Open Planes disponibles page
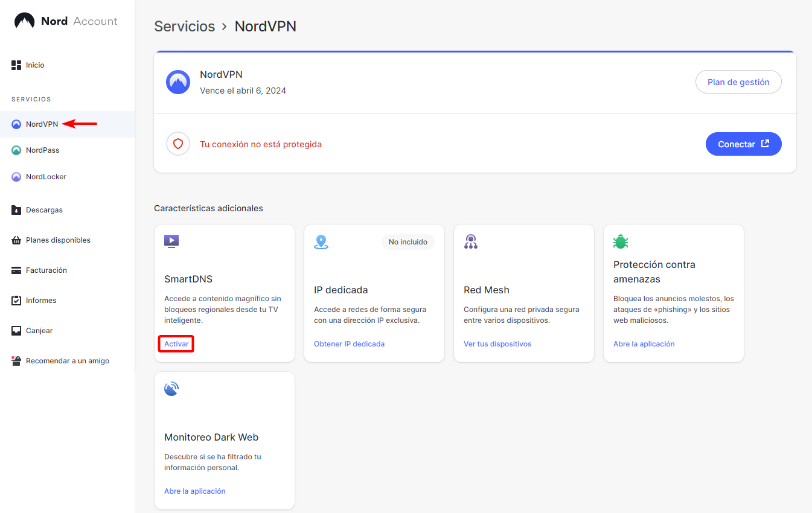The image size is (812, 513). (58, 240)
